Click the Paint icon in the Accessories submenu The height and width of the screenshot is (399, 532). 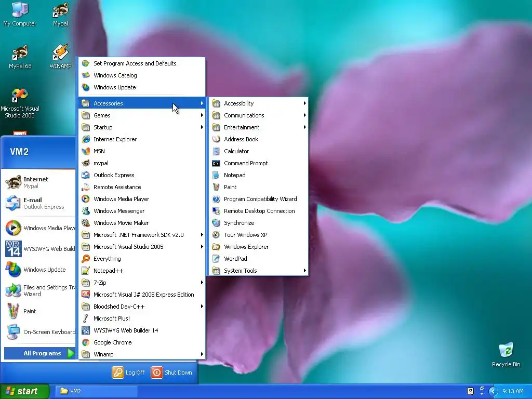[x=216, y=187]
